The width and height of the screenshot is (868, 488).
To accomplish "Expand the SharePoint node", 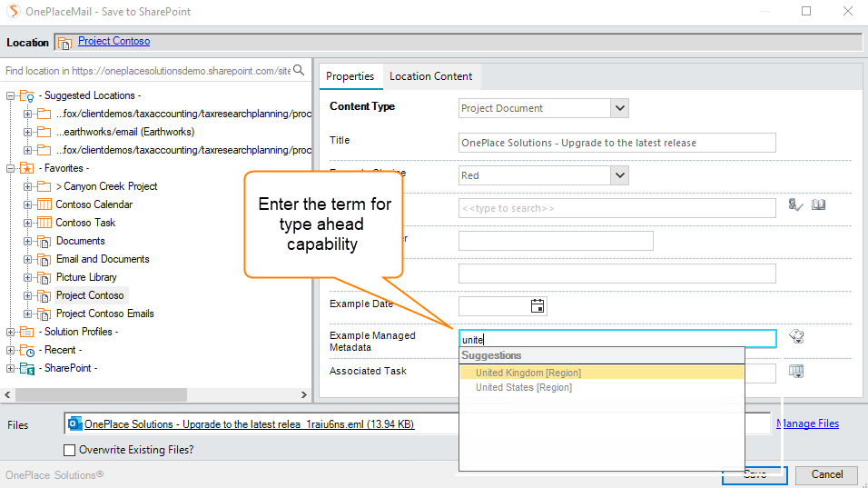I will click(x=10, y=368).
